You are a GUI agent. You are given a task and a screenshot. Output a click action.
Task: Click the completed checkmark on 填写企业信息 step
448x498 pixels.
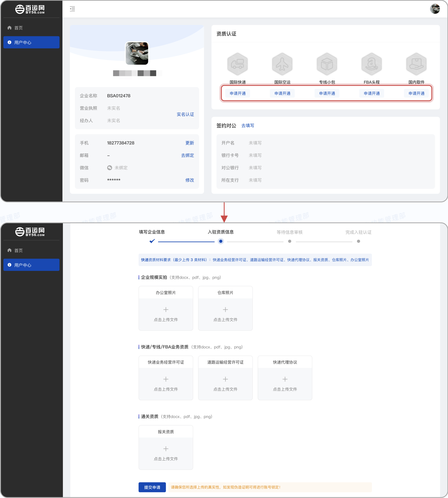(152, 241)
